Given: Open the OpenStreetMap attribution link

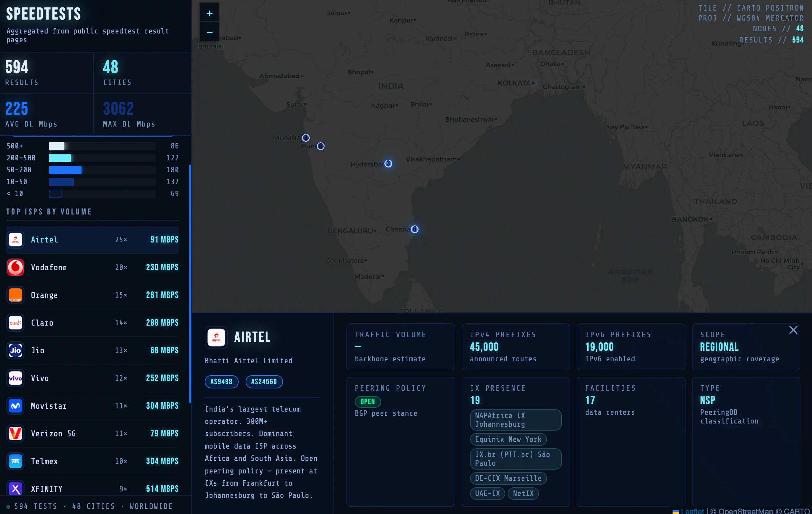Looking at the screenshot, I should coord(746,511).
